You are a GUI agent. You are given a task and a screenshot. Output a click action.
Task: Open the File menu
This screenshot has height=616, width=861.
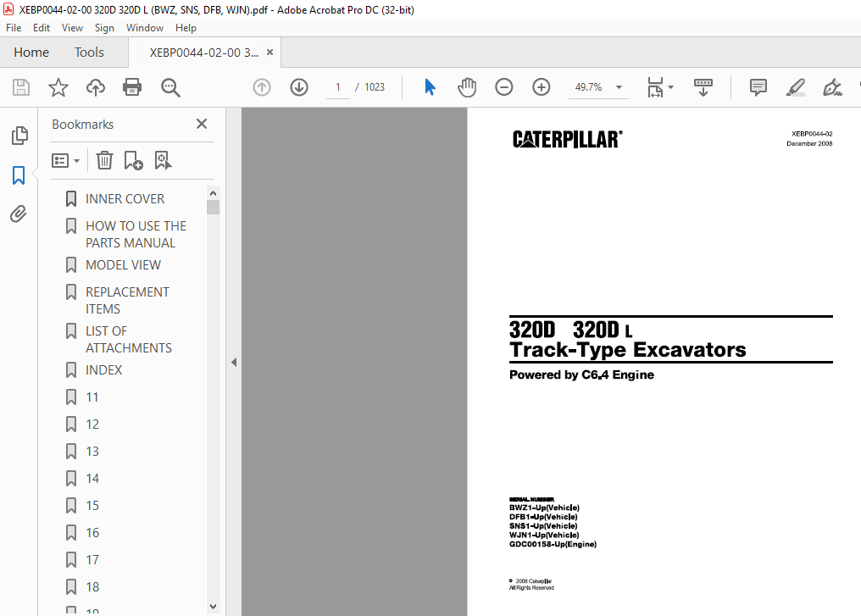click(14, 28)
